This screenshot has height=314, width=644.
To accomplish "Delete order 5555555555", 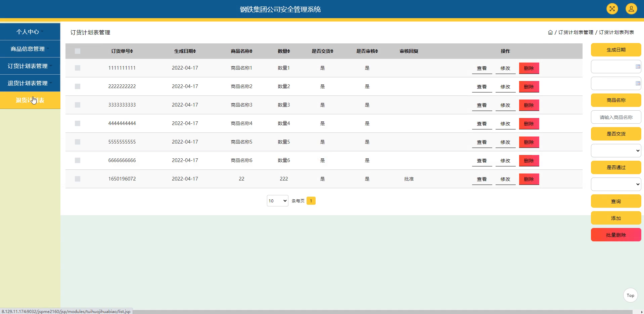I will (x=529, y=142).
